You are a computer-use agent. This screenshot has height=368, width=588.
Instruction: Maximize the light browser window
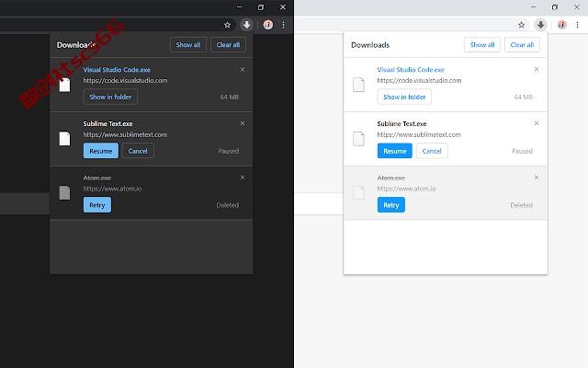pyautogui.click(x=555, y=7)
